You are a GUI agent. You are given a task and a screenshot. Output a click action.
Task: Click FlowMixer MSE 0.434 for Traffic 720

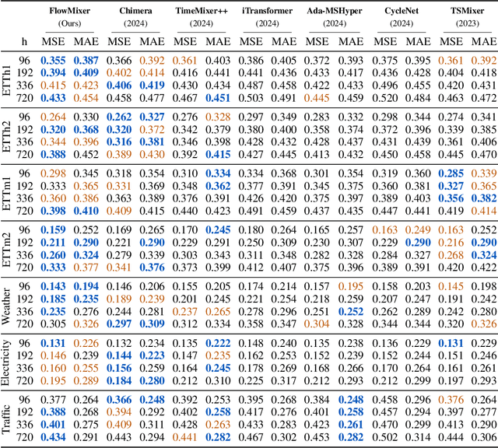pos(53,437)
